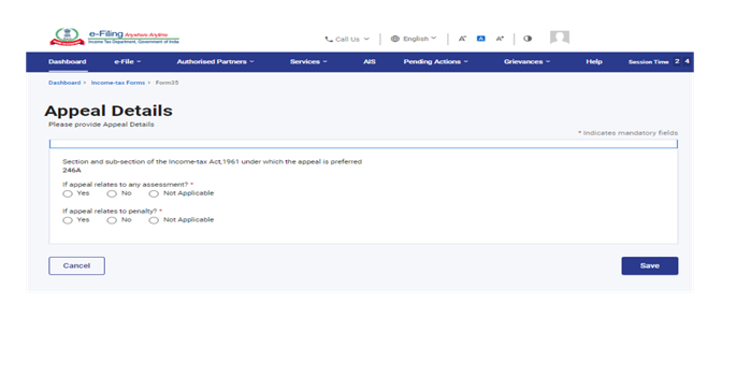736x374 pixels.
Task: Increase font size with the larger A
Action: coord(500,38)
